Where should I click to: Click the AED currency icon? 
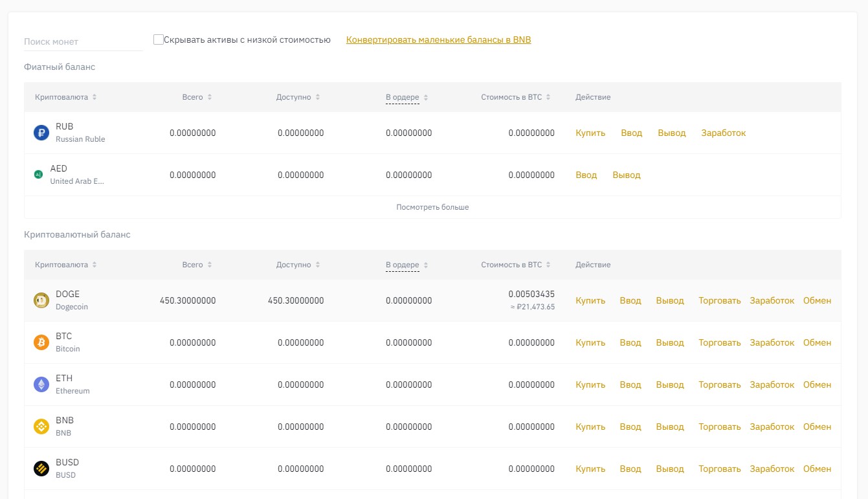pos(38,175)
